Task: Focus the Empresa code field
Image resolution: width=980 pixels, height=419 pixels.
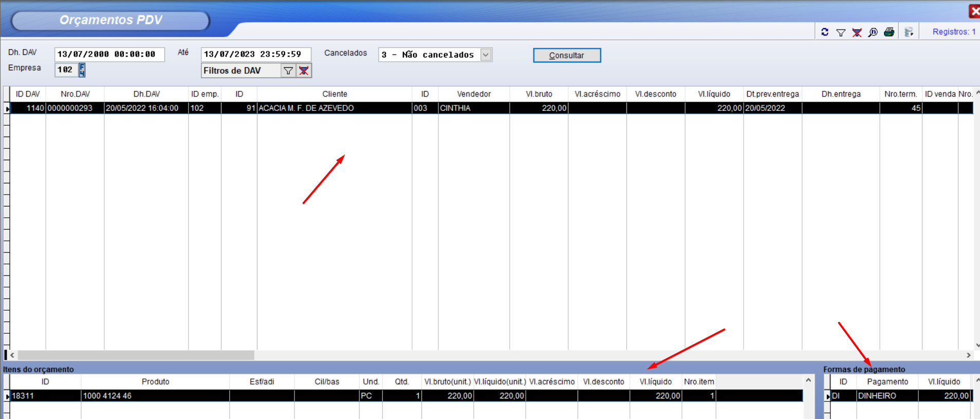Action: [66, 70]
